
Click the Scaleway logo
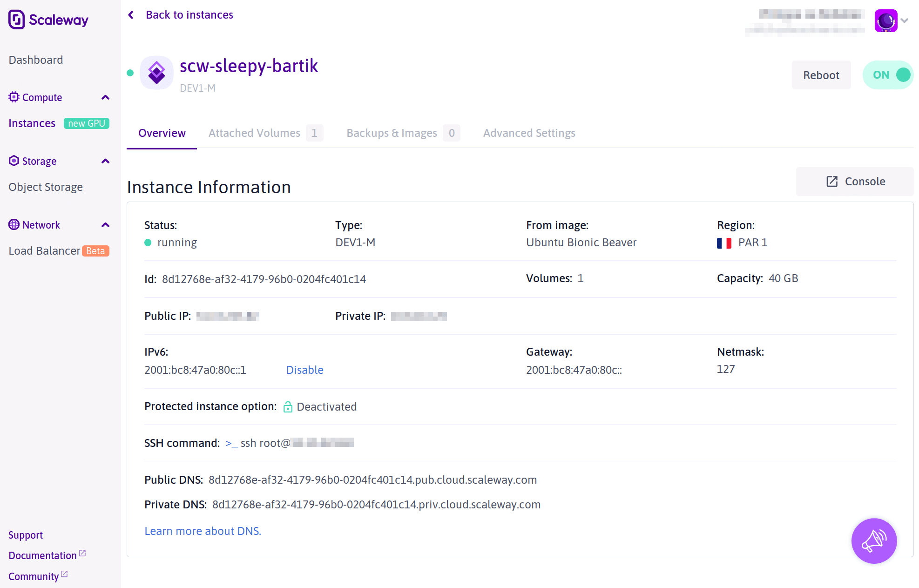click(48, 20)
